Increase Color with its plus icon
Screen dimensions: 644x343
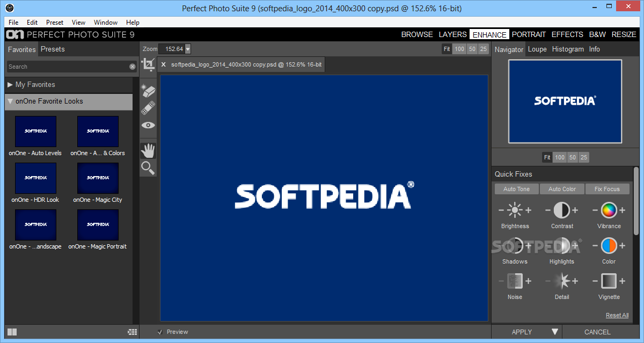point(623,245)
